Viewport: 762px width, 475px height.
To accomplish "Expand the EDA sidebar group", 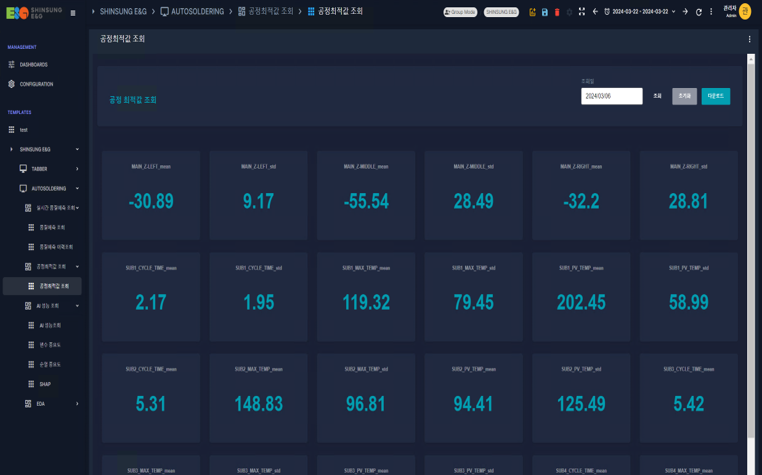I will [x=77, y=404].
